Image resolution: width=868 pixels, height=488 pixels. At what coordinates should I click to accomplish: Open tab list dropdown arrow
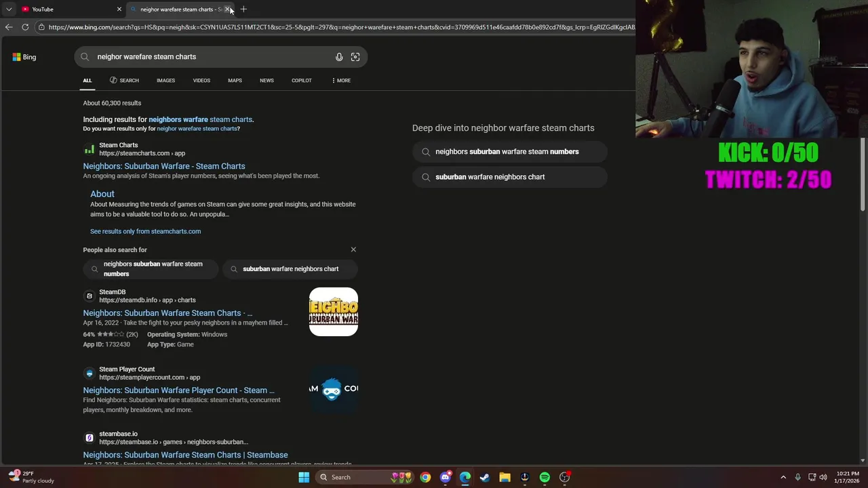pyautogui.click(x=9, y=9)
